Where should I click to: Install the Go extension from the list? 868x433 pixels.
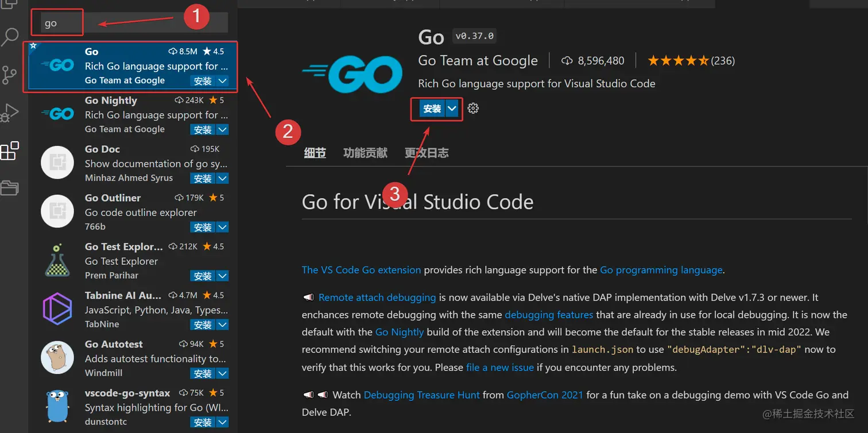coord(203,81)
